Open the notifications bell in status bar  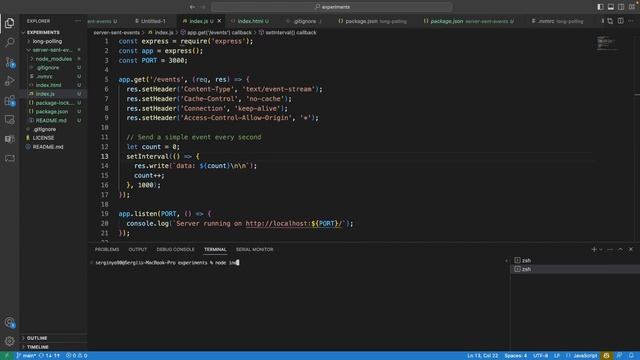click(631, 356)
